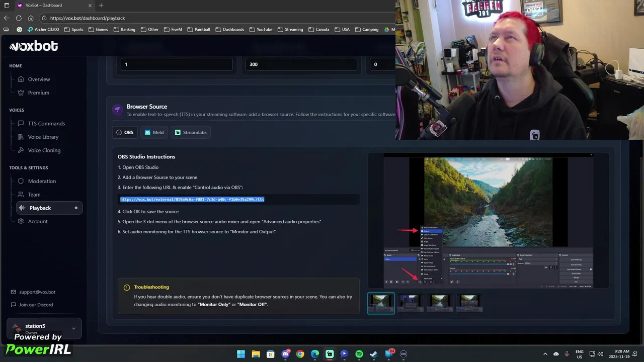Click the browser back arrow
Viewport: 644px width, 362px height.
click(x=7, y=18)
